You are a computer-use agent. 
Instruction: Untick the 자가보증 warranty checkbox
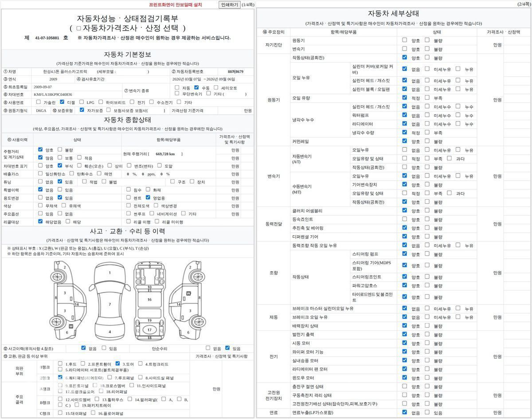click(82, 110)
